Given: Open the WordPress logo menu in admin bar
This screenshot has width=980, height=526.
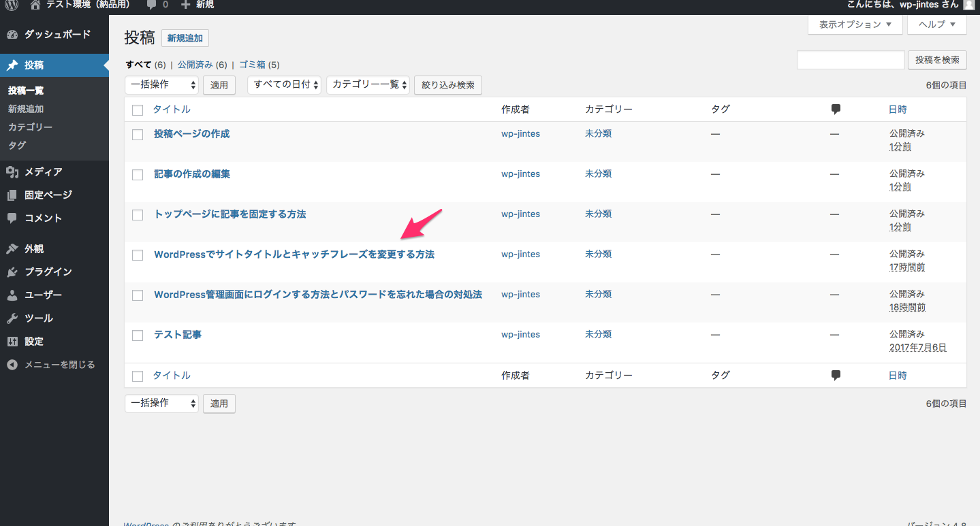Looking at the screenshot, I should [x=10, y=5].
